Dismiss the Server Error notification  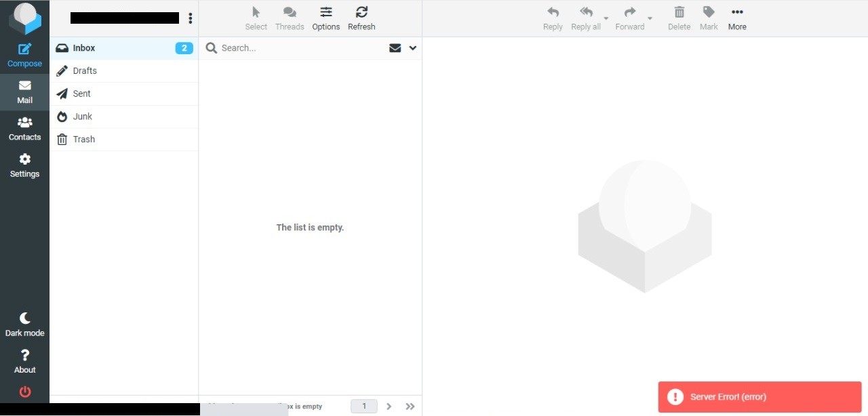759,397
